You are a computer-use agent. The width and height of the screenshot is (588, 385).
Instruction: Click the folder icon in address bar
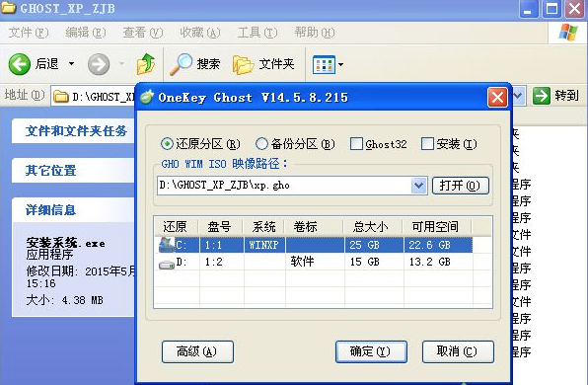tap(60, 97)
